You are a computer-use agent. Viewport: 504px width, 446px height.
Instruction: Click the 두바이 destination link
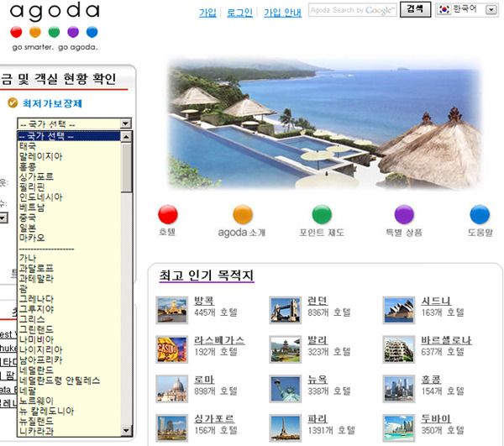[436, 418]
